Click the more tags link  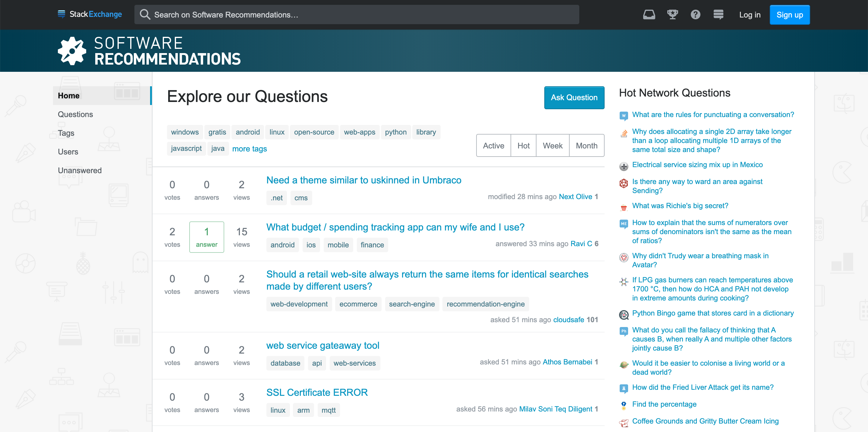coord(249,149)
